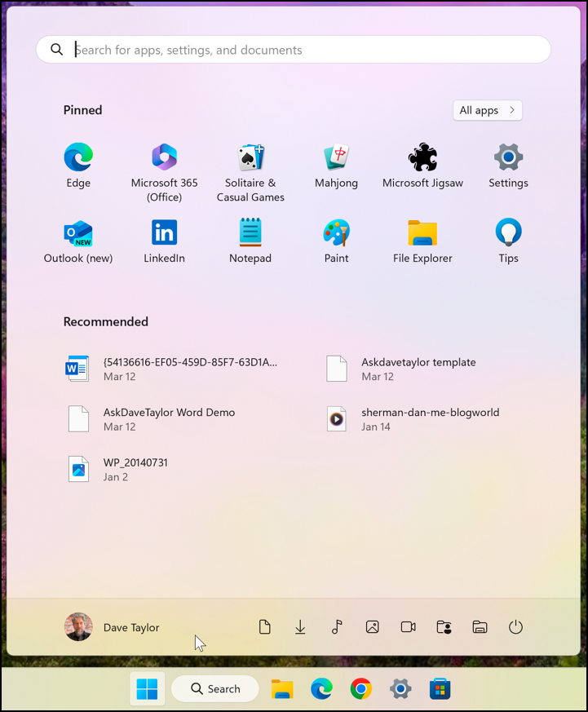The image size is (588, 712).
Task: Open the LinkedIn app
Action: [x=165, y=241]
